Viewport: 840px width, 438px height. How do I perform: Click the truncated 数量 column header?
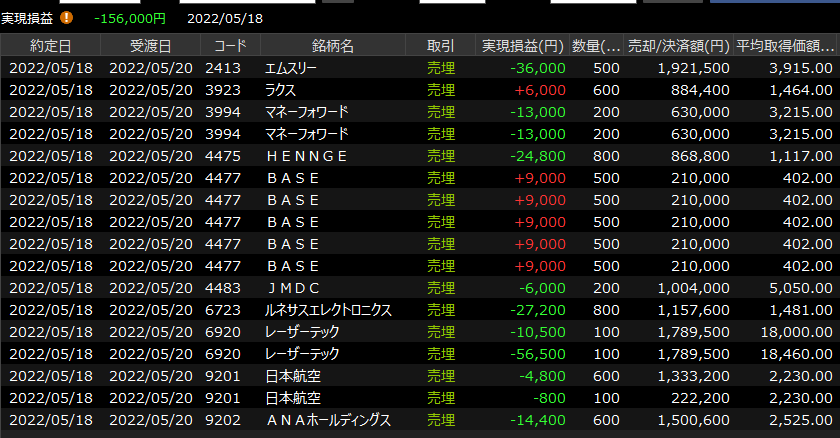click(x=599, y=46)
